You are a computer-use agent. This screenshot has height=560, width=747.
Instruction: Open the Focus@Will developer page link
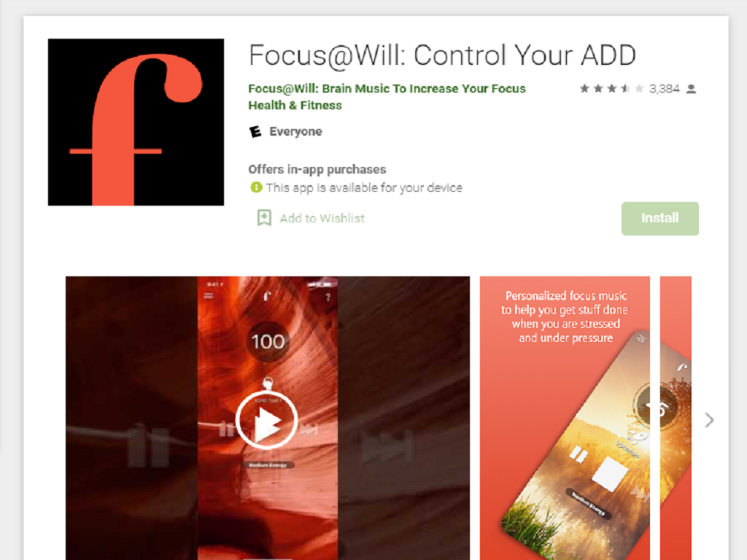387,88
